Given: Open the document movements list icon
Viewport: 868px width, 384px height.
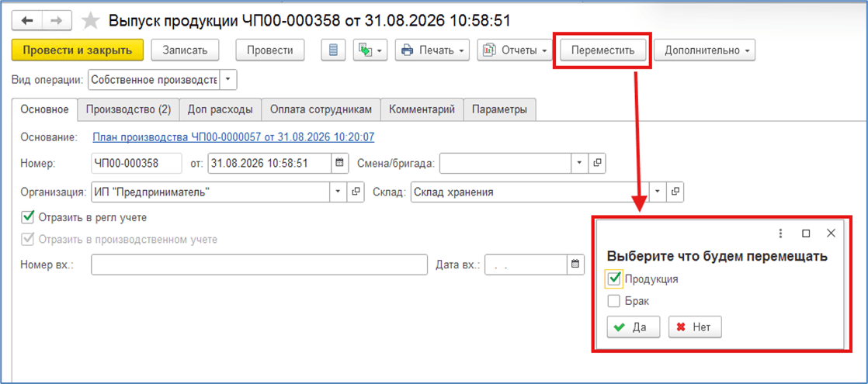Looking at the screenshot, I should (333, 50).
